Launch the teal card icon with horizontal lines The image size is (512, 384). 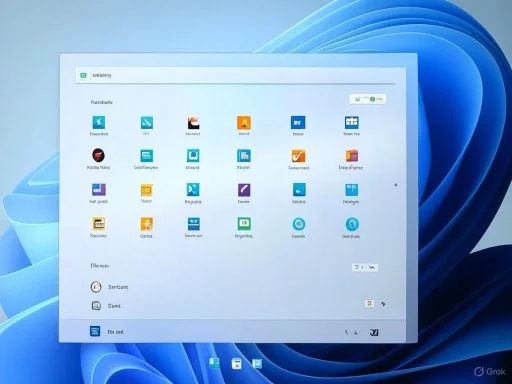click(147, 156)
